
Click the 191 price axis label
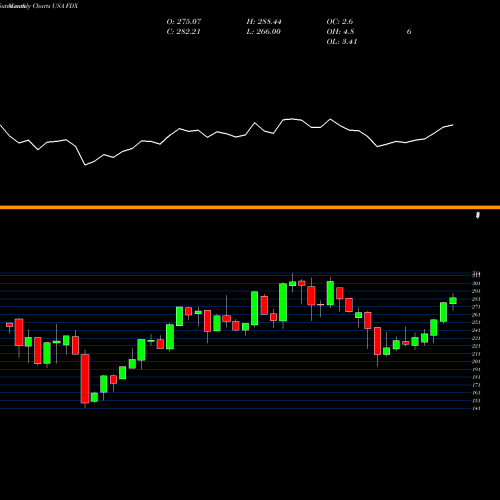(x=476, y=370)
